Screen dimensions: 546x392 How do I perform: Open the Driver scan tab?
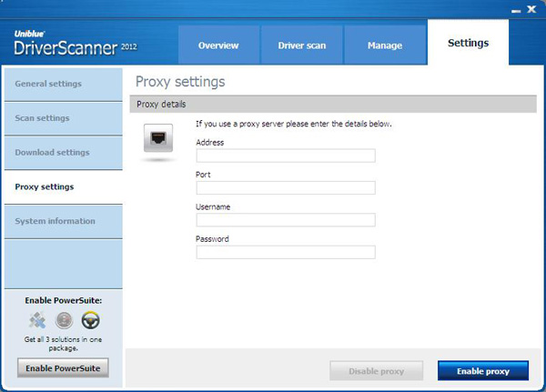pyautogui.click(x=302, y=45)
